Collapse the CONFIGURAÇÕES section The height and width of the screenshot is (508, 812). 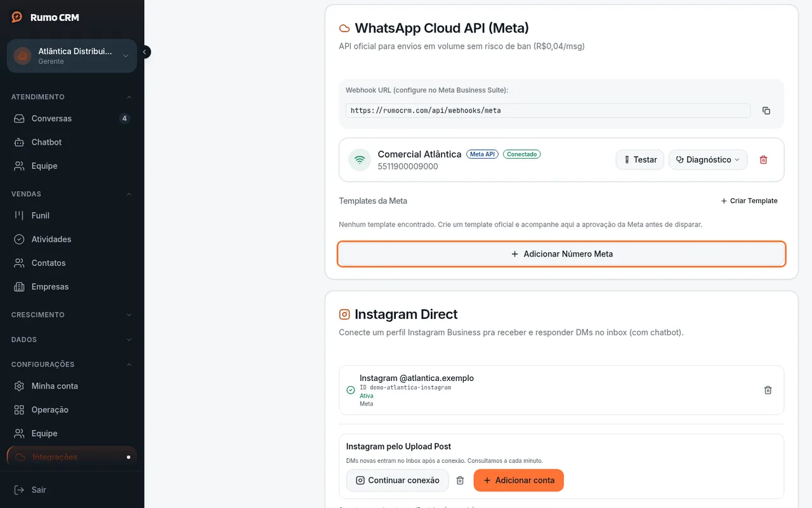(x=72, y=364)
